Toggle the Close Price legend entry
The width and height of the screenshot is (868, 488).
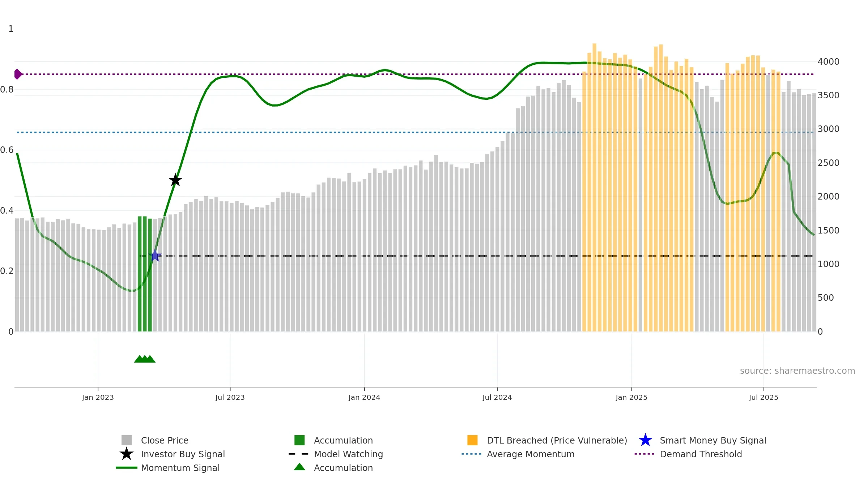pos(165,440)
